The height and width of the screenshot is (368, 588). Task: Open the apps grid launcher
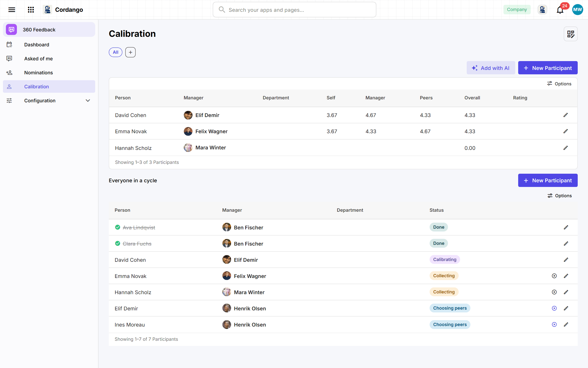pyautogui.click(x=31, y=10)
